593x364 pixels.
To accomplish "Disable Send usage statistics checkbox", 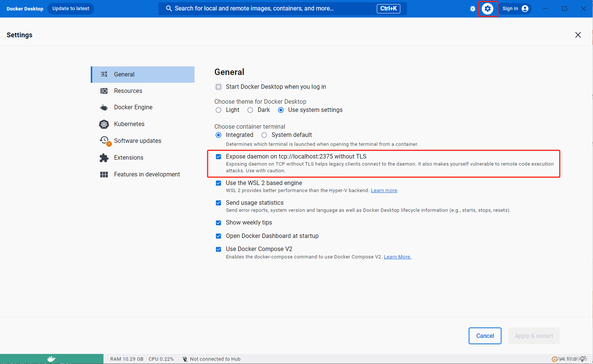I will point(218,203).
